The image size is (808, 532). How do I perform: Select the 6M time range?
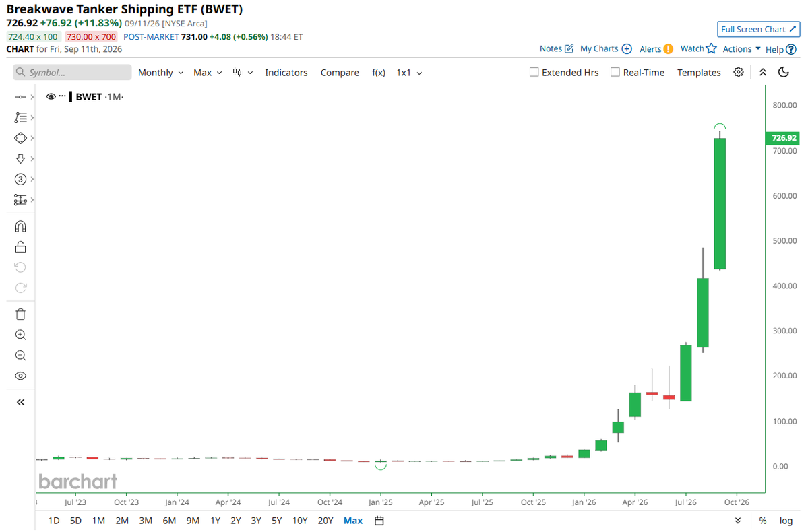[169, 521]
